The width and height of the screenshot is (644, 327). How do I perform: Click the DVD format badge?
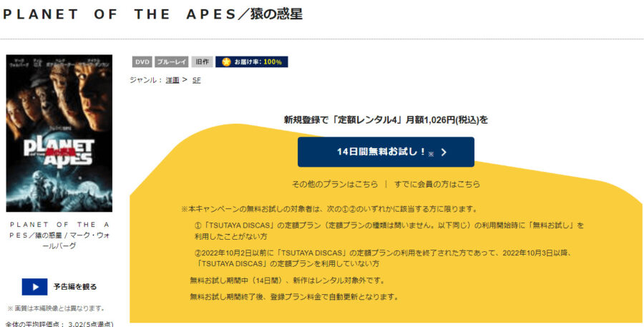coord(142,62)
